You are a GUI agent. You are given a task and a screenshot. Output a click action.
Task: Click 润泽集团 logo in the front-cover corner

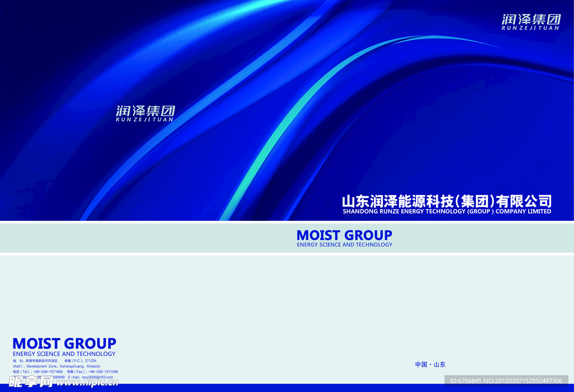[x=531, y=19]
